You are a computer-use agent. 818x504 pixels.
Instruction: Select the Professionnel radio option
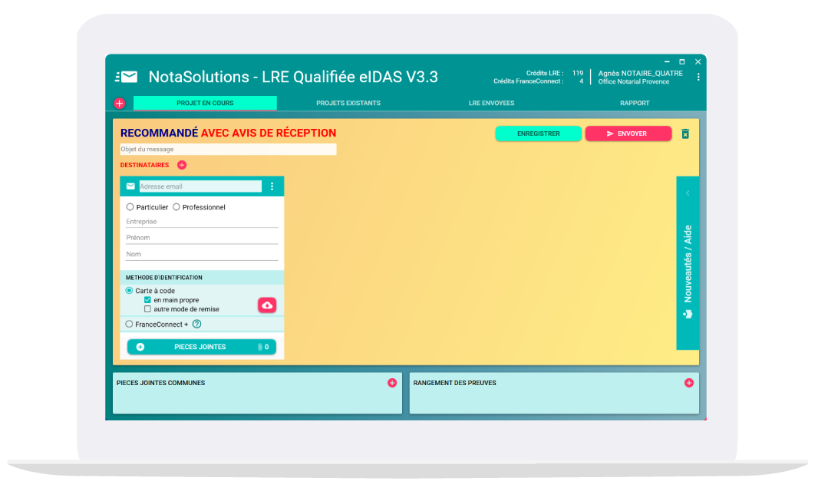pos(176,207)
